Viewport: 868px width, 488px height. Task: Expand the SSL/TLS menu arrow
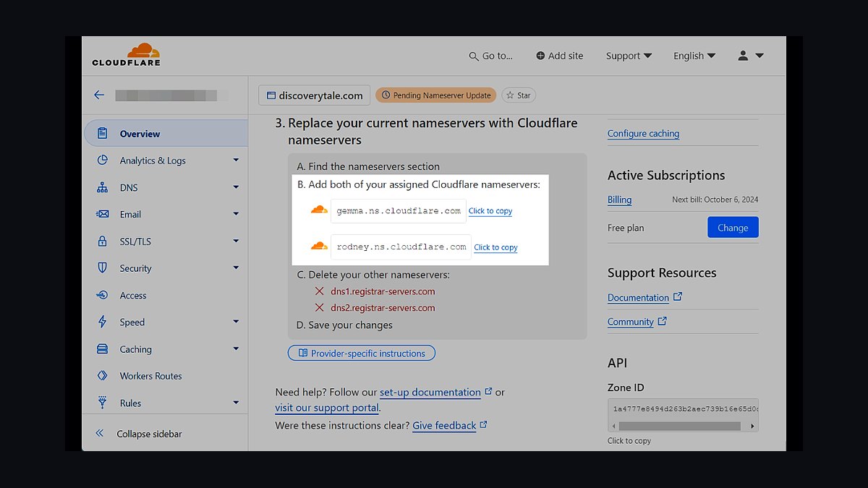pos(236,241)
